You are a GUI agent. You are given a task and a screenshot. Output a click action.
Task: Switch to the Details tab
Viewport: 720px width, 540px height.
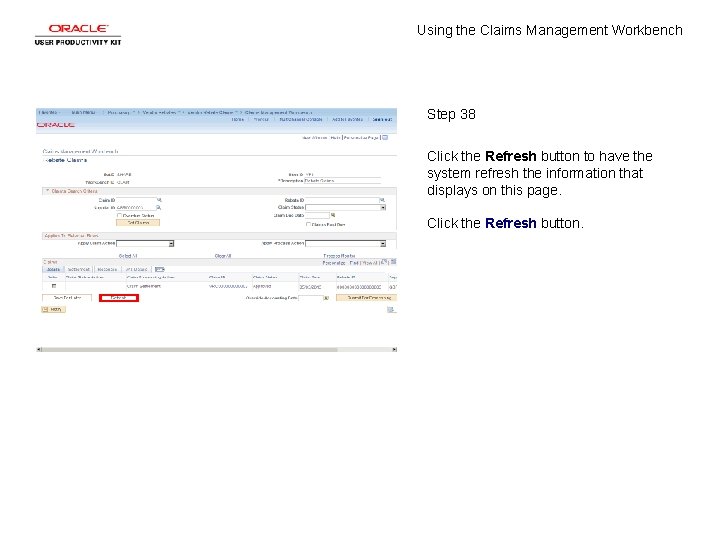click(53, 270)
